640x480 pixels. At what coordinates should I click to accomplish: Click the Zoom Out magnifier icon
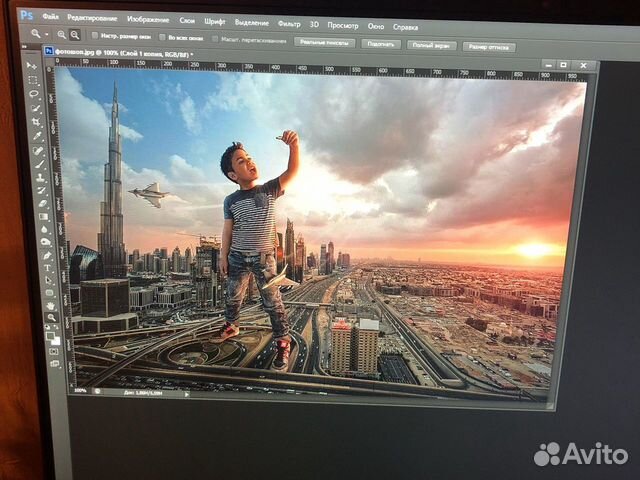pos(75,36)
